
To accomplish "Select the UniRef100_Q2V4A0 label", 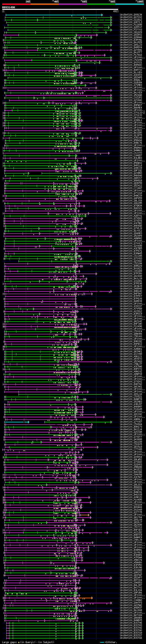I will (131, 100).
